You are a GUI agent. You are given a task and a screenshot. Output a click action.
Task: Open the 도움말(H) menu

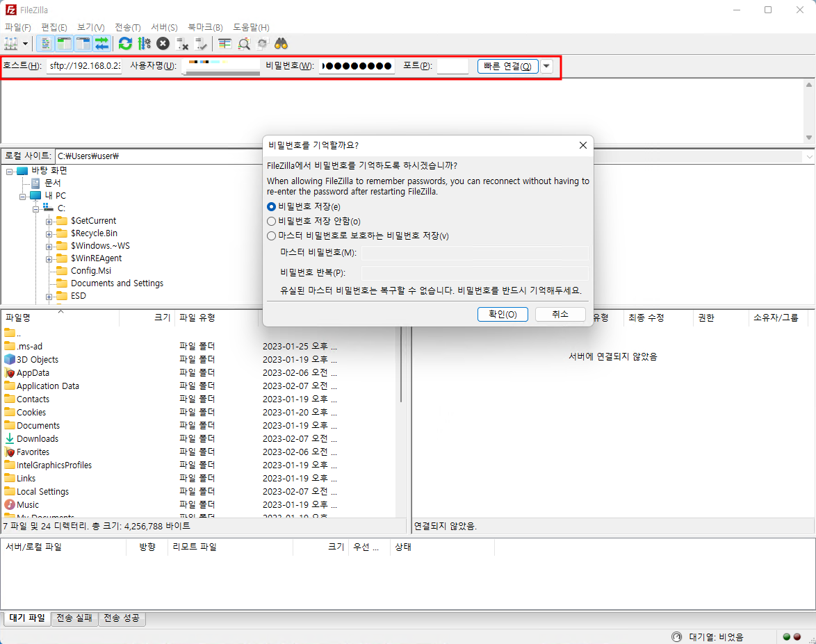(x=252, y=27)
